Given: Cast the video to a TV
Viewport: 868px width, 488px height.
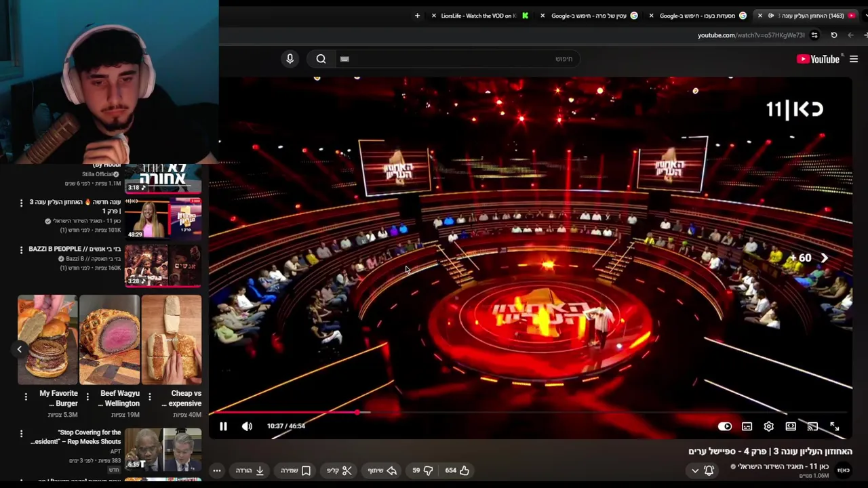Looking at the screenshot, I should click(x=812, y=426).
